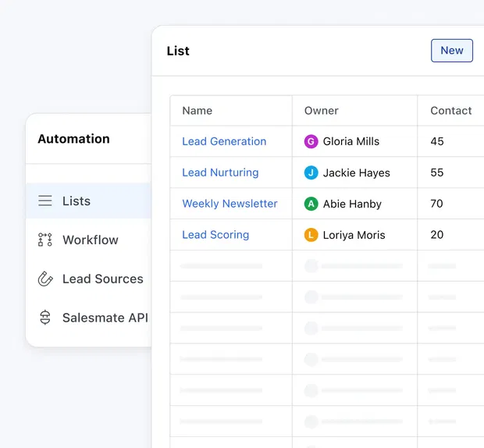The width and height of the screenshot is (484, 448).
Task: Click owner name Jackie Hayes
Action: click(x=357, y=172)
